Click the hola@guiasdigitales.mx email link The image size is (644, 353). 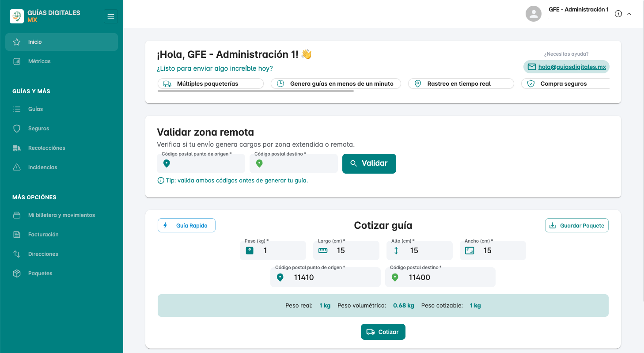[572, 67]
